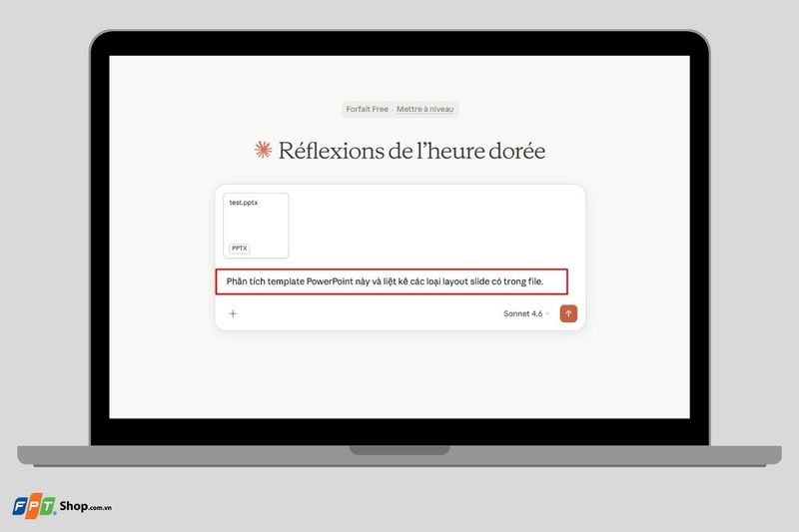
Task: Click the 'Forfait Free' plan label
Action: 367,109
